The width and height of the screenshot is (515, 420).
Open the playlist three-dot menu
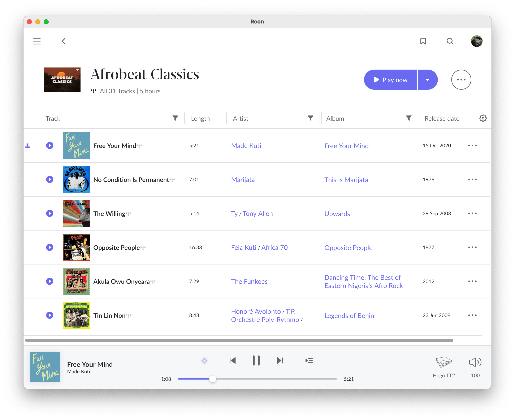tap(461, 80)
